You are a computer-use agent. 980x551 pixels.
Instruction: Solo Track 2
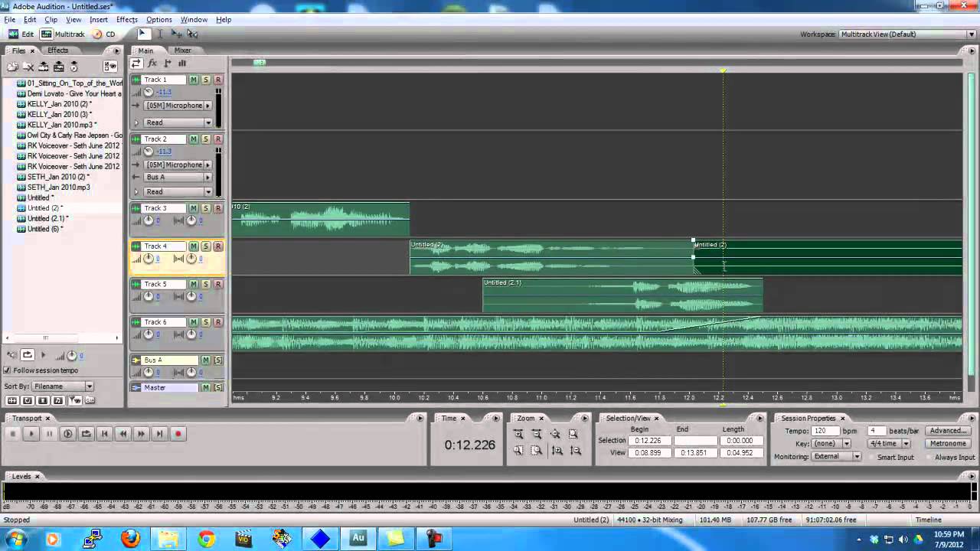click(206, 139)
